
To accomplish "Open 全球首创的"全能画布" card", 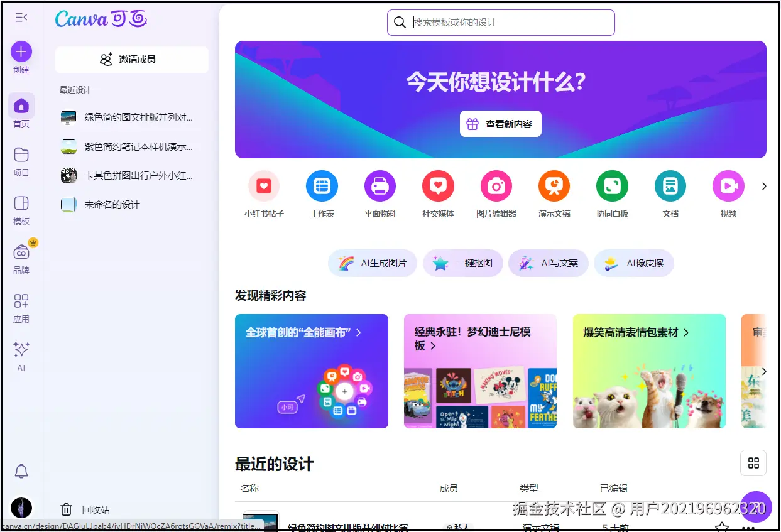I will [312, 371].
